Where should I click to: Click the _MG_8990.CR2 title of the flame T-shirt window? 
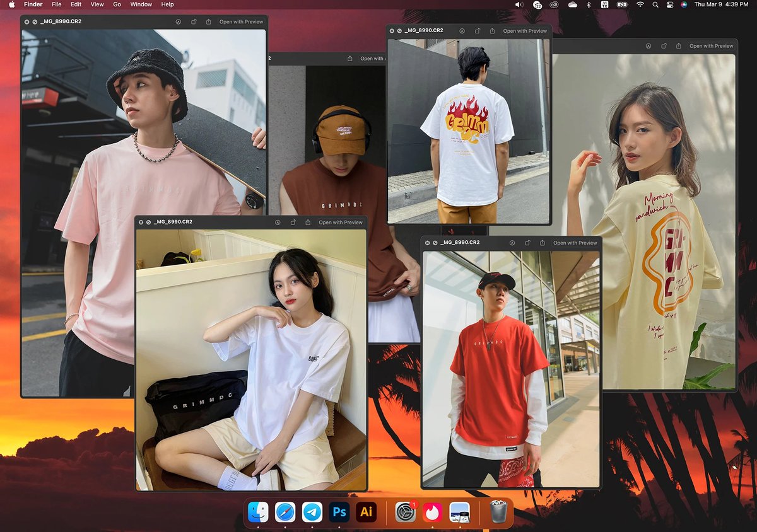pyautogui.click(x=424, y=31)
